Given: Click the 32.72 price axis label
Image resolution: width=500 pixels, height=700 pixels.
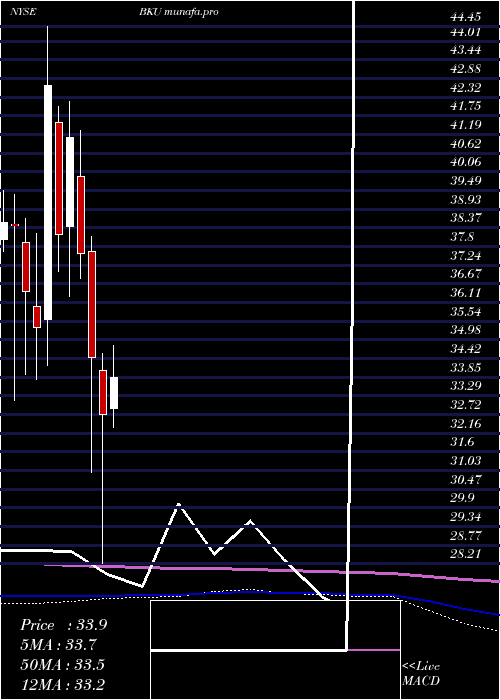Looking at the screenshot, I should [466, 404].
